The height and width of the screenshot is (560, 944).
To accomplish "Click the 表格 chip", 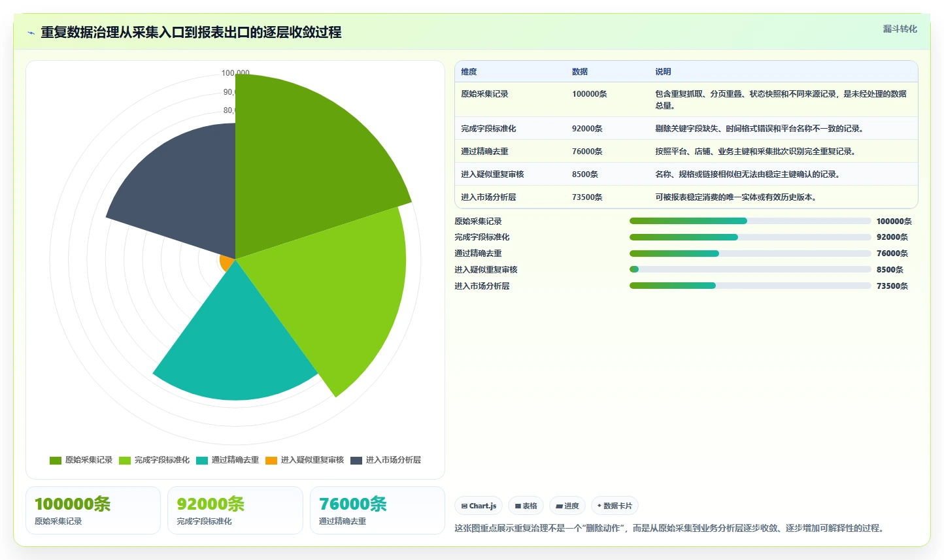I will pos(526,506).
